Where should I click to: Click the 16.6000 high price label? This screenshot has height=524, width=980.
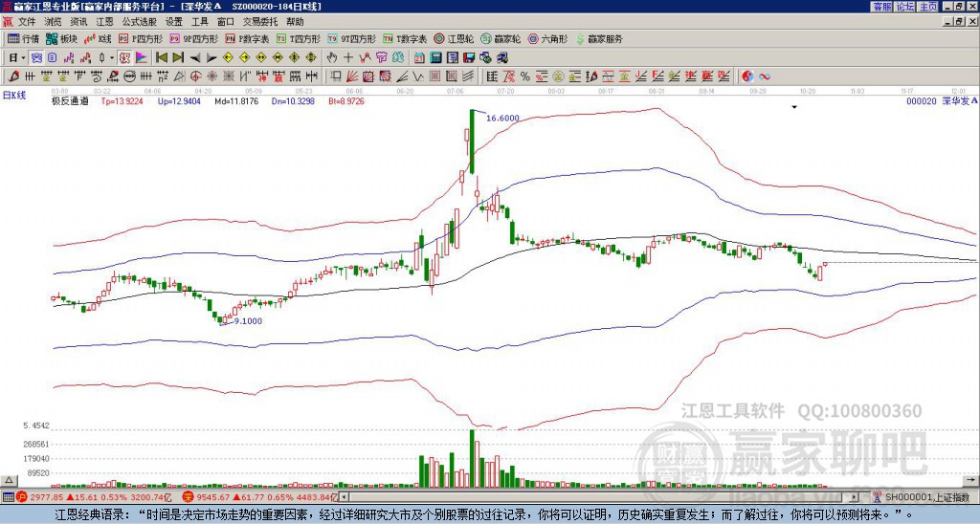(502, 118)
